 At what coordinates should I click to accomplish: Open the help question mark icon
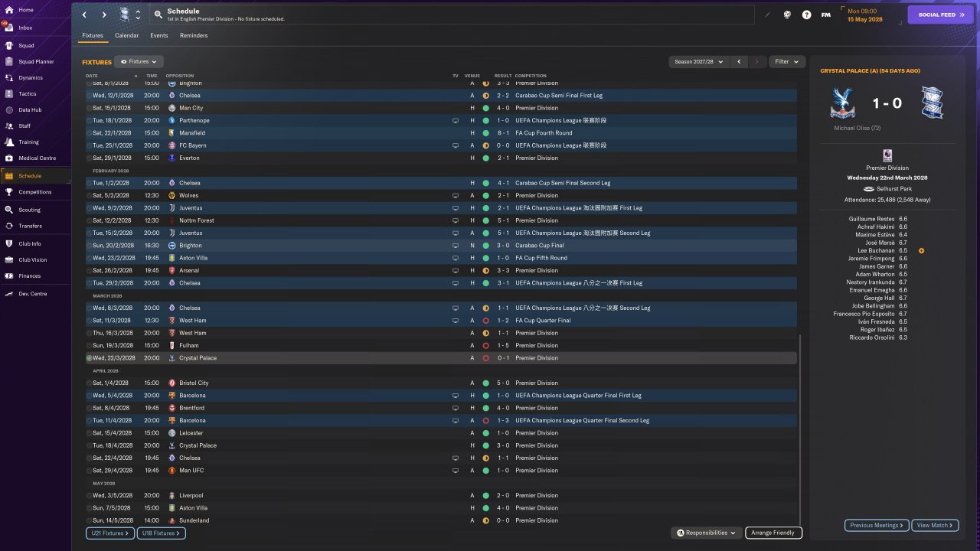pos(806,15)
